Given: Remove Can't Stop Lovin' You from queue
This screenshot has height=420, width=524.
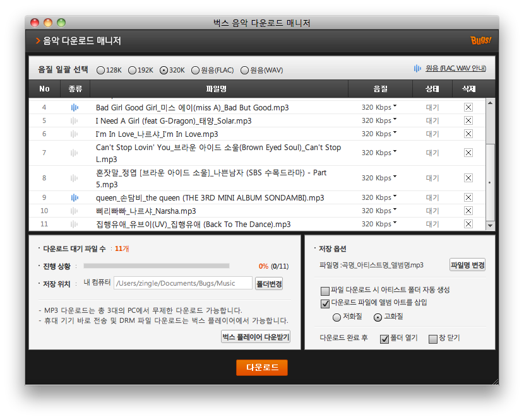Looking at the screenshot, I should (x=468, y=153).
